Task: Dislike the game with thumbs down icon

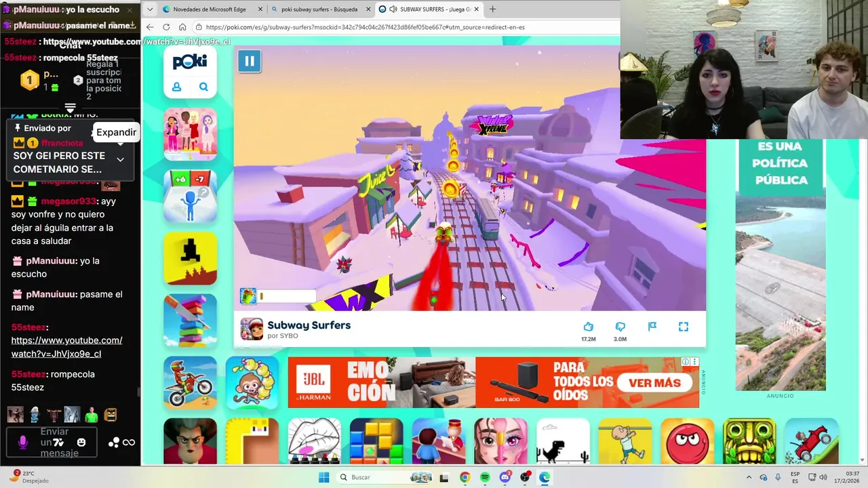Action: (x=620, y=327)
